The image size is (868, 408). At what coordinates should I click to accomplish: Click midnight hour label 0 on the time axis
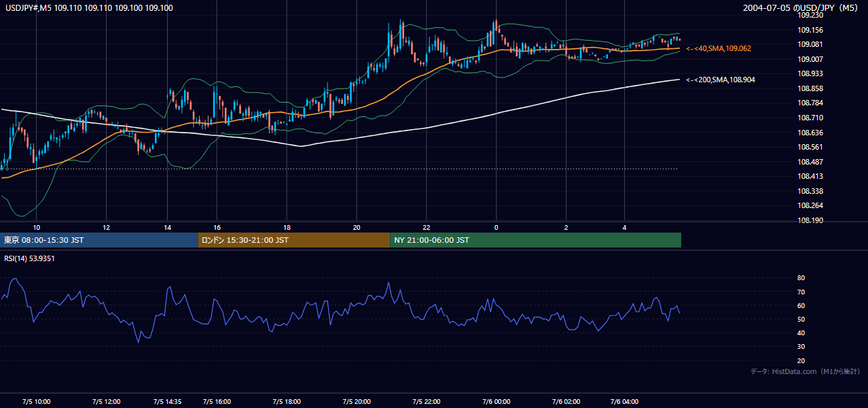(496, 227)
